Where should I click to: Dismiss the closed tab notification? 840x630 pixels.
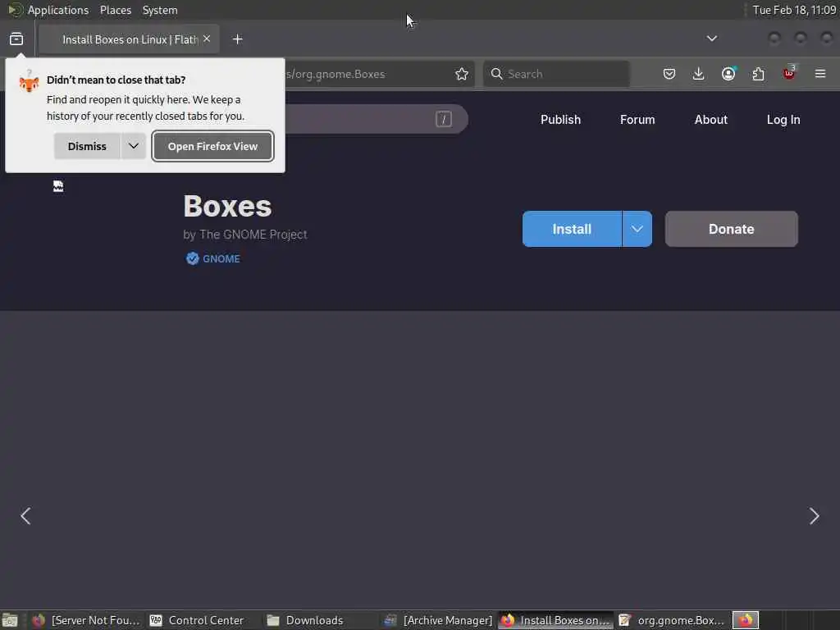[87, 146]
